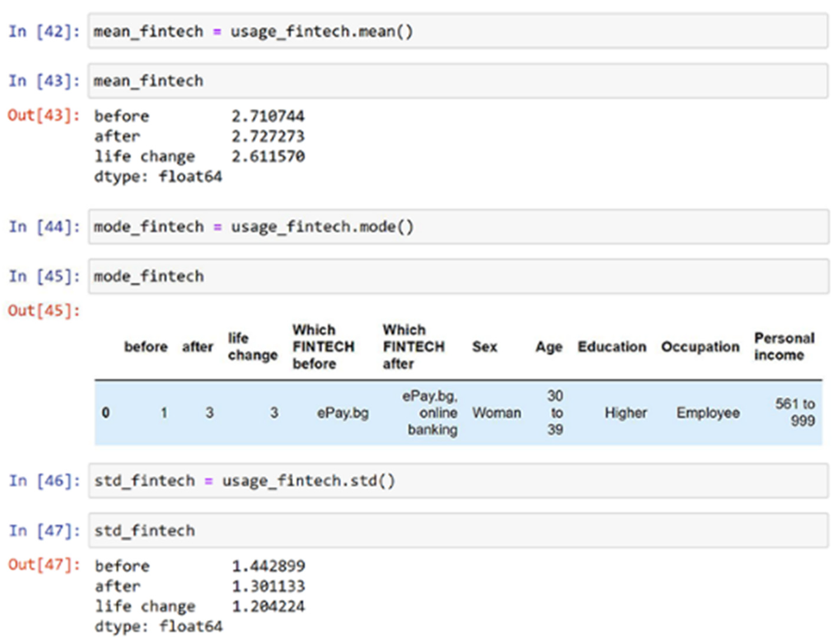Click the 'after' column header in table
Viewport: 839px width, 644px height.
click(x=197, y=346)
